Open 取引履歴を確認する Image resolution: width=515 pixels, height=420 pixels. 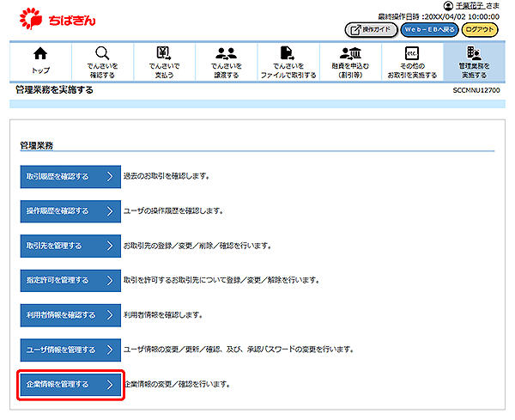pyautogui.click(x=70, y=177)
